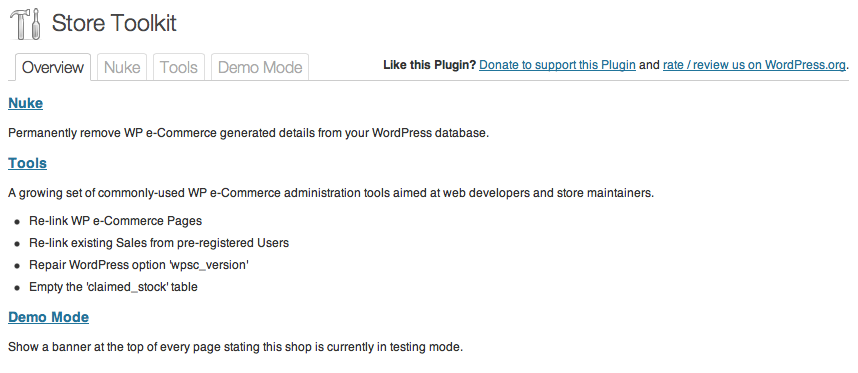
Task: Switch to the Nuke tab
Action: click(x=122, y=67)
